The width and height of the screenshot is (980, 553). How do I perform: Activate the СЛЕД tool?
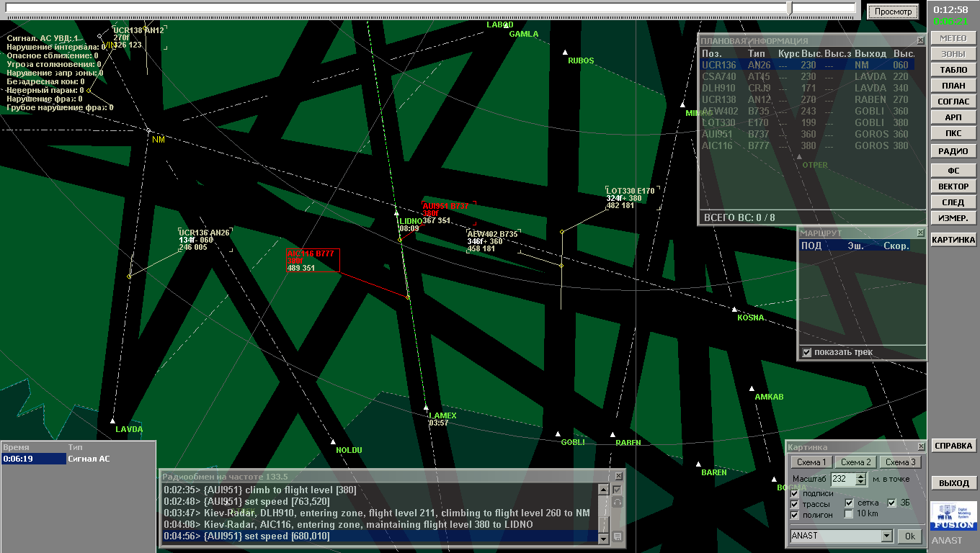[953, 202]
